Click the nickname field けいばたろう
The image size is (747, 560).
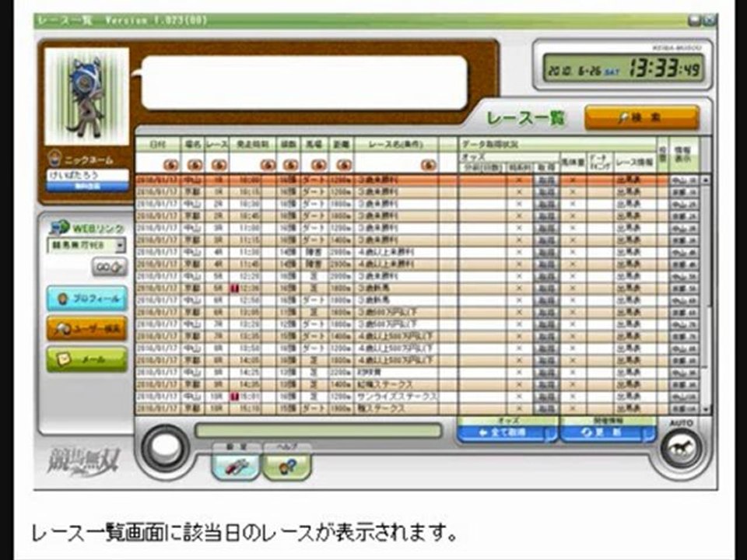(x=88, y=175)
